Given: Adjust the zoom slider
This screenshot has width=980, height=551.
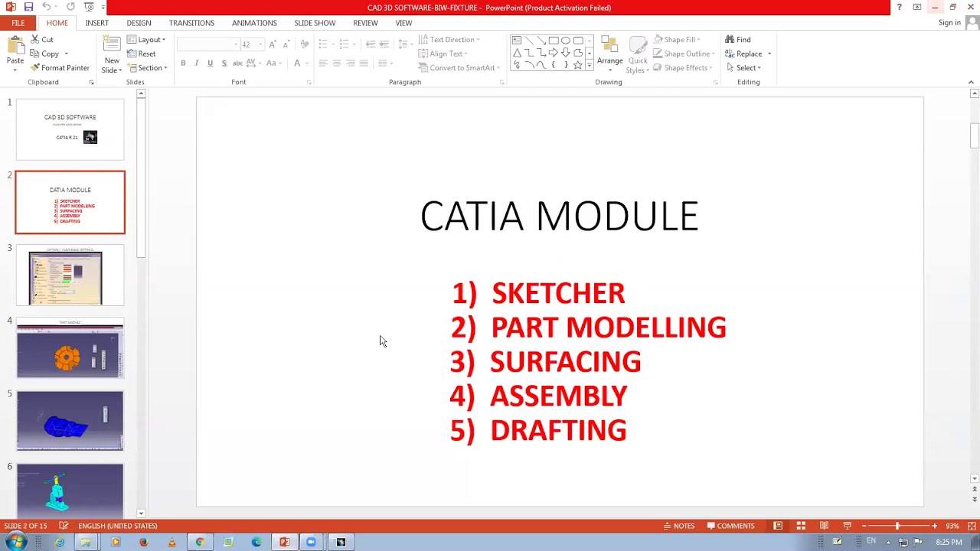Looking at the screenshot, I should pyautogui.click(x=897, y=526).
